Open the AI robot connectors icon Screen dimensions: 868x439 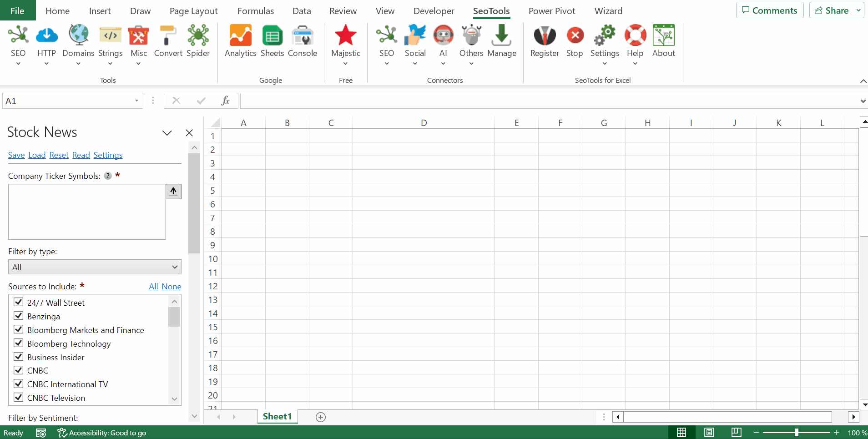(x=443, y=35)
